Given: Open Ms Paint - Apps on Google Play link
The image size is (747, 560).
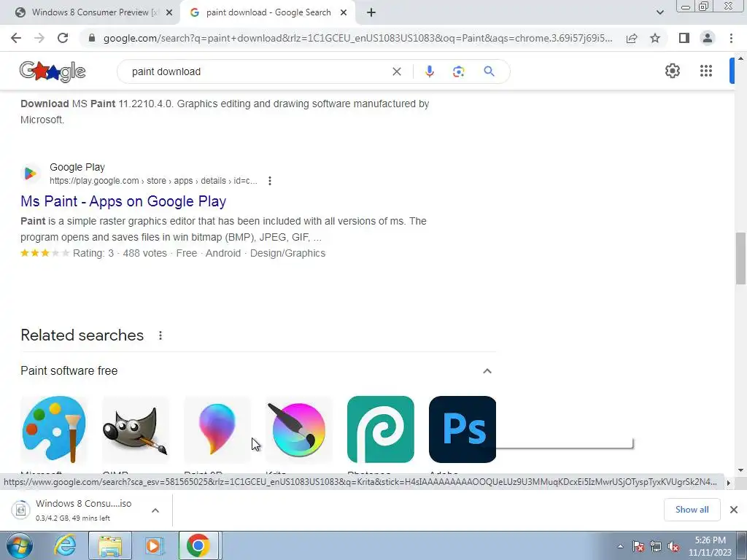Looking at the screenshot, I should 123,201.
